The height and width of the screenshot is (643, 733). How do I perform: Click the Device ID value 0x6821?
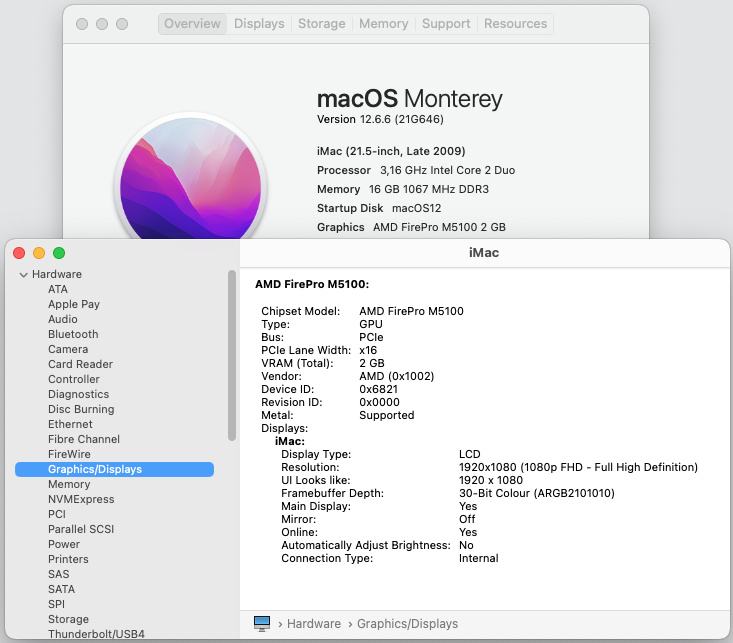tap(378, 389)
